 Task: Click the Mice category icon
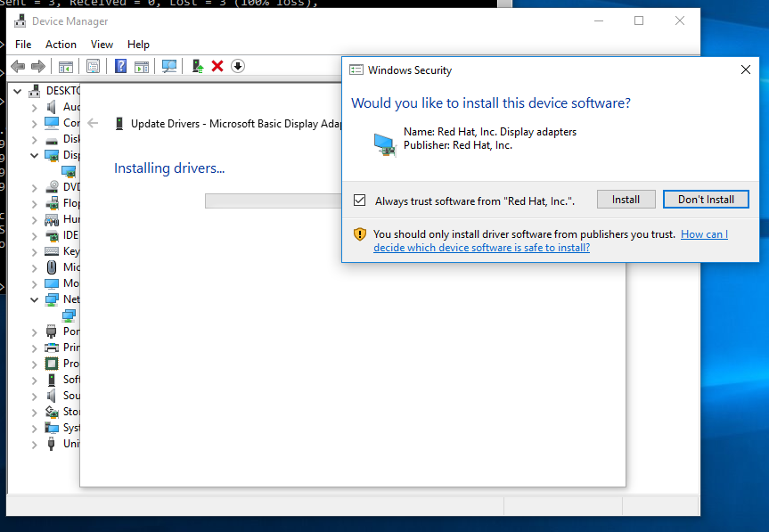[x=52, y=267]
